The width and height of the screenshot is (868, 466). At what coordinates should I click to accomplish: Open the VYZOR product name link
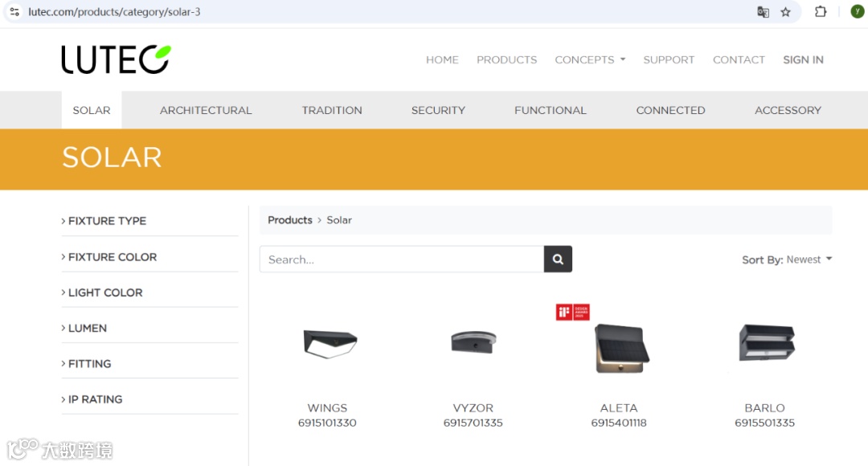473,408
